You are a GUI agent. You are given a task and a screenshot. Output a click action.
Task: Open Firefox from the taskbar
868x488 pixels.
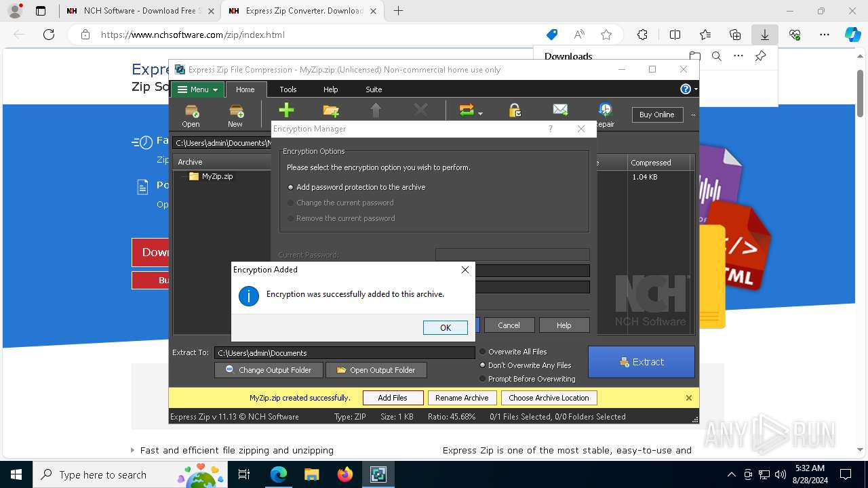coord(344,474)
